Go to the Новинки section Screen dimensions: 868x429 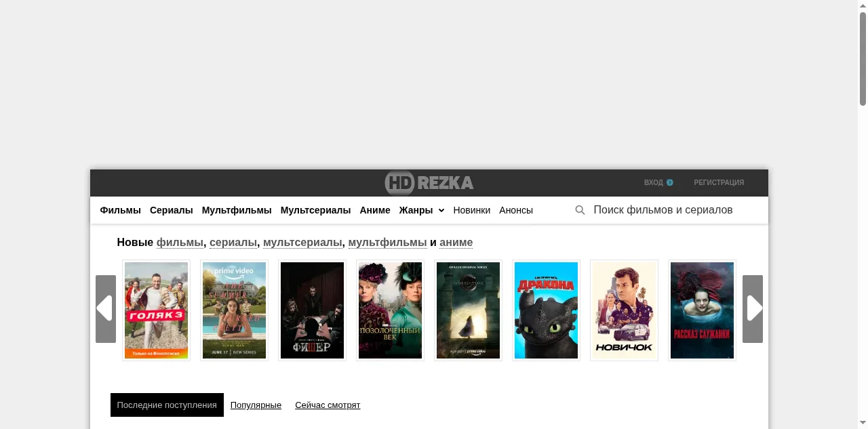[472, 210]
